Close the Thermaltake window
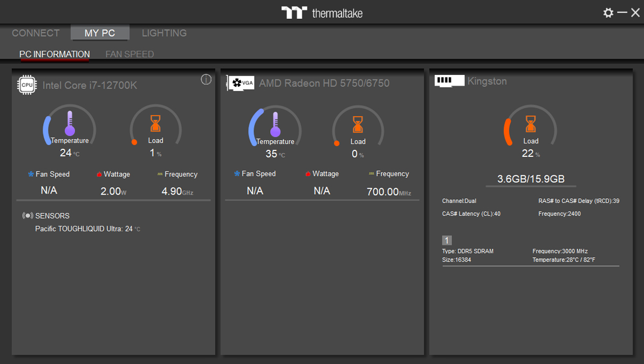644x364 pixels. pos(635,13)
